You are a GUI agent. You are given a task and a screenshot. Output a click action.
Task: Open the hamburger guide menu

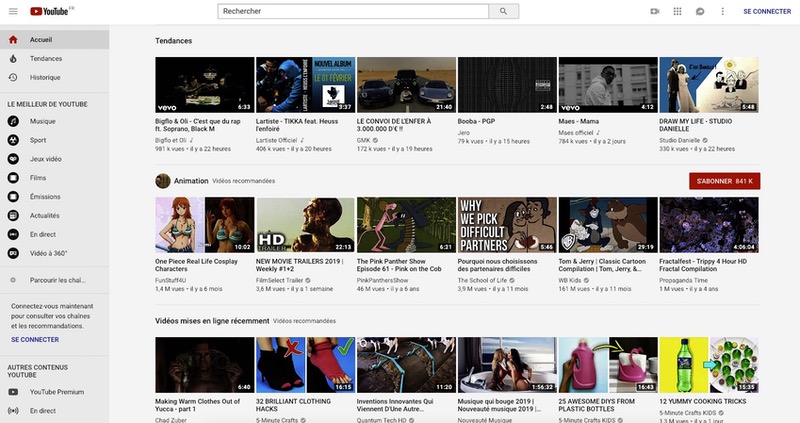tap(13, 11)
